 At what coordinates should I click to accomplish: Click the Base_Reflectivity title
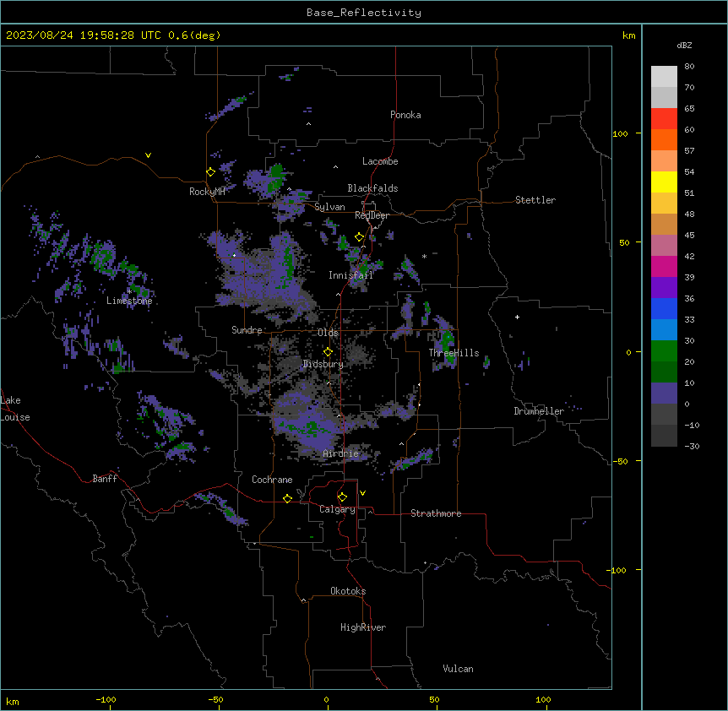(x=364, y=13)
